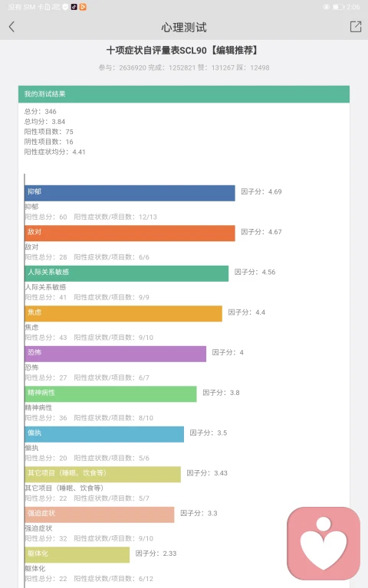
Task: Click the 我的测试结果 header
Action: click(184, 94)
